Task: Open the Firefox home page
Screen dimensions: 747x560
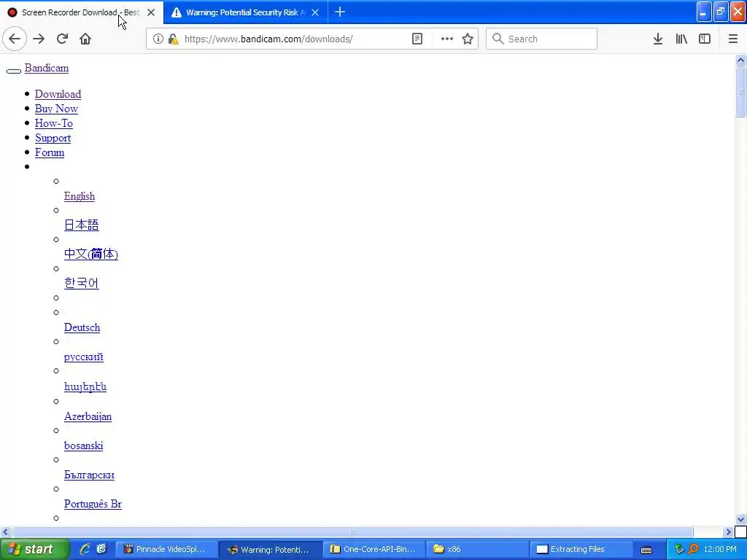Action: pos(85,39)
